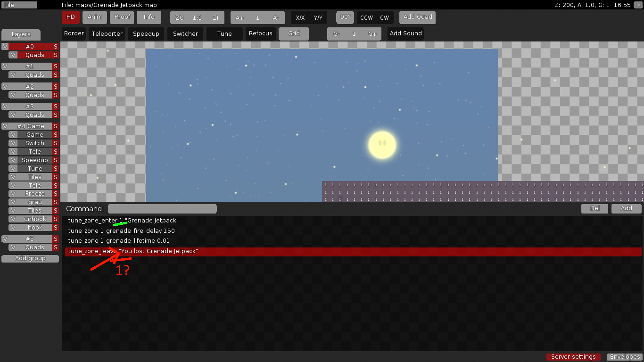Switch to the Envelopes panel

tap(624, 357)
